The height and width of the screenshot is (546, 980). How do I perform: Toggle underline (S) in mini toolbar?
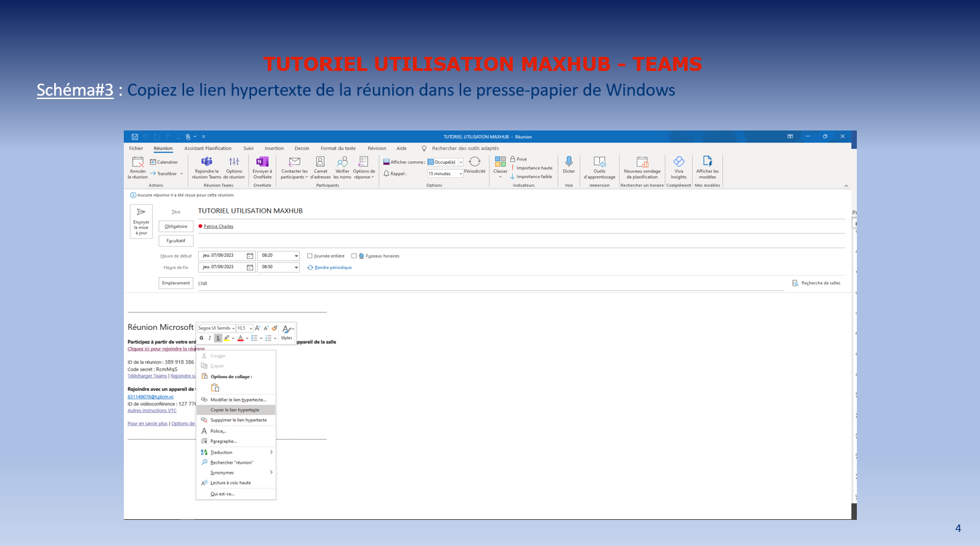[218, 338]
